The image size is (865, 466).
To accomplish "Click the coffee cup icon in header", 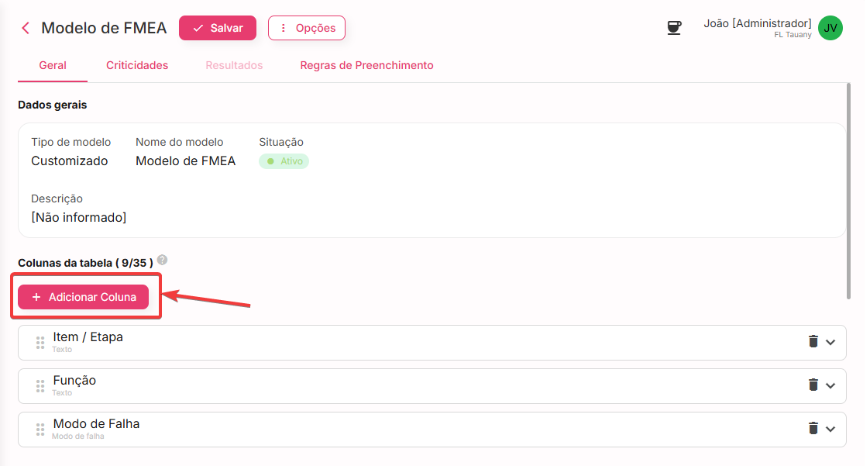I will (x=674, y=28).
